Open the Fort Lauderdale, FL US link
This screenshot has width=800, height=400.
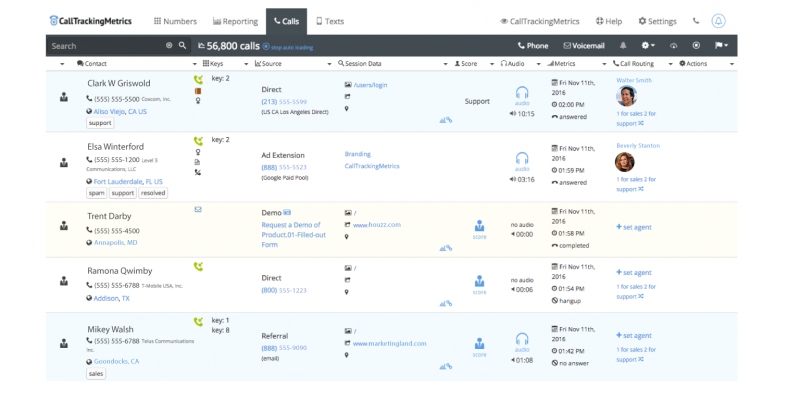(x=128, y=181)
